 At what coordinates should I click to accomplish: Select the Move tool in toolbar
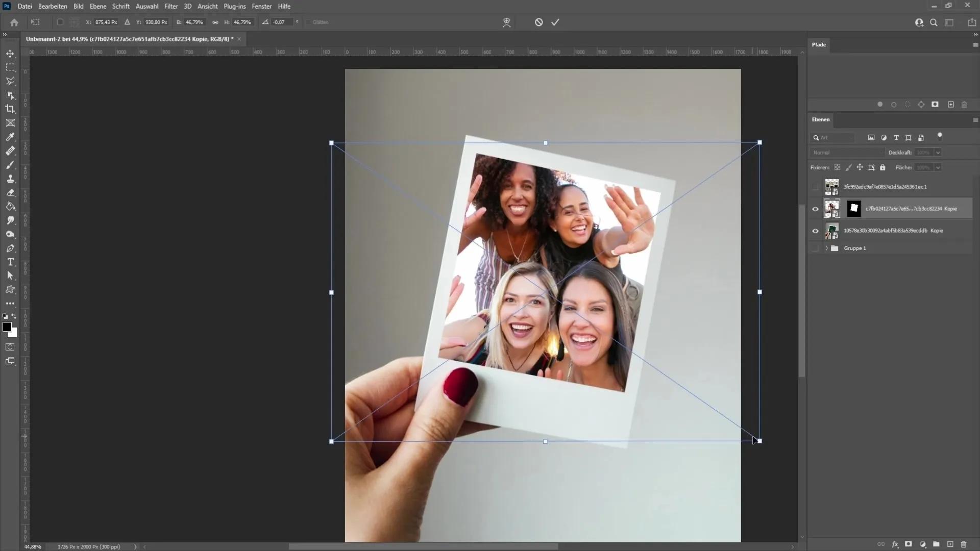pos(10,53)
